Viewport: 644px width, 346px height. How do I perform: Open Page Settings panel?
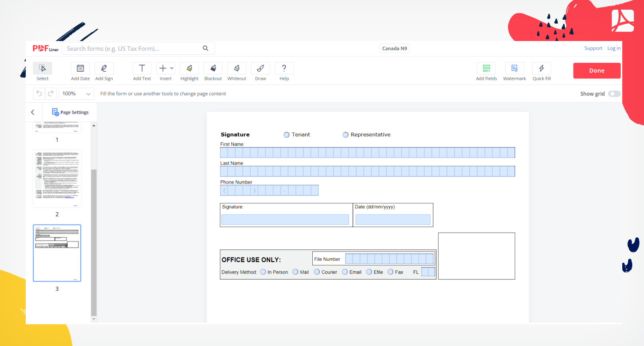pyautogui.click(x=70, y=112)
